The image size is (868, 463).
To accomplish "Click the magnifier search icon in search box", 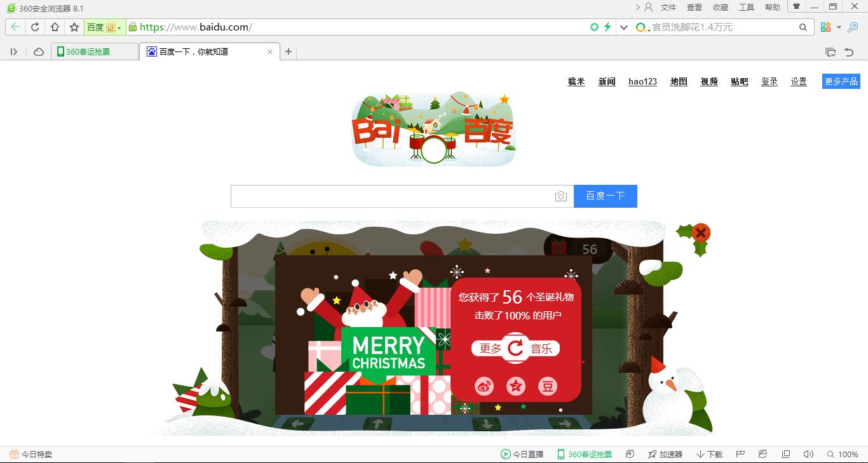I will click(x=803, y=27).
